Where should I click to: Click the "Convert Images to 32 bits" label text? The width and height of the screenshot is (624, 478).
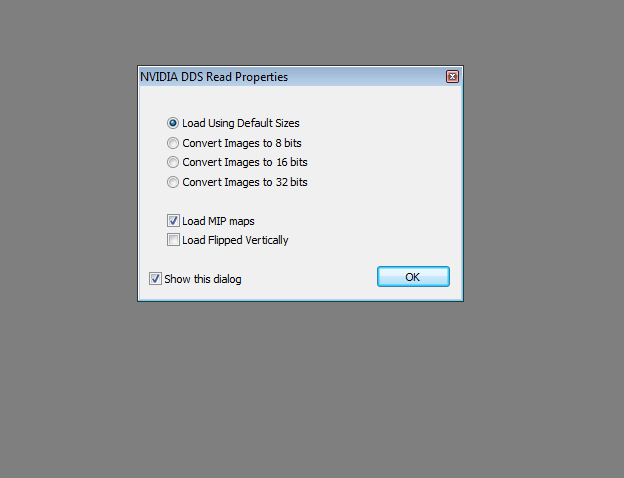point(245,182)
